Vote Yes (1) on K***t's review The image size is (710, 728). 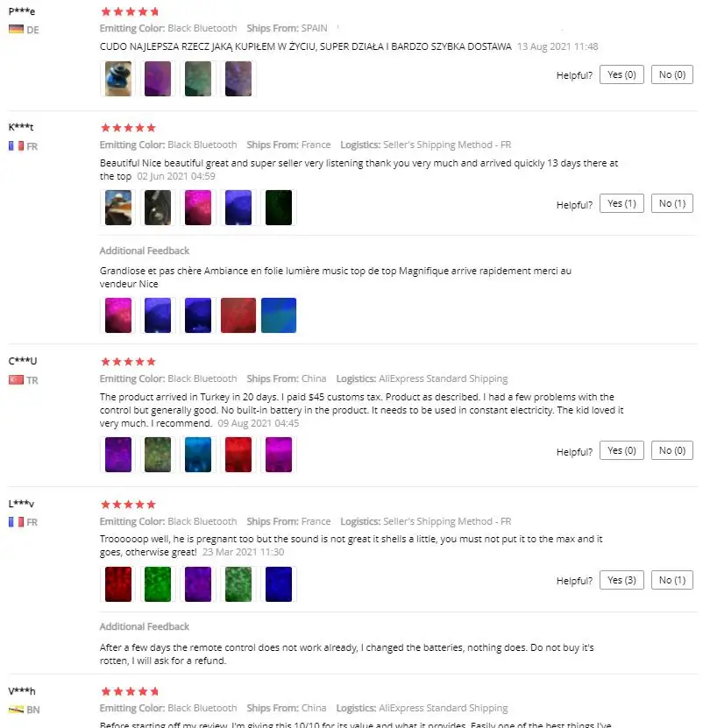point(621,204)
